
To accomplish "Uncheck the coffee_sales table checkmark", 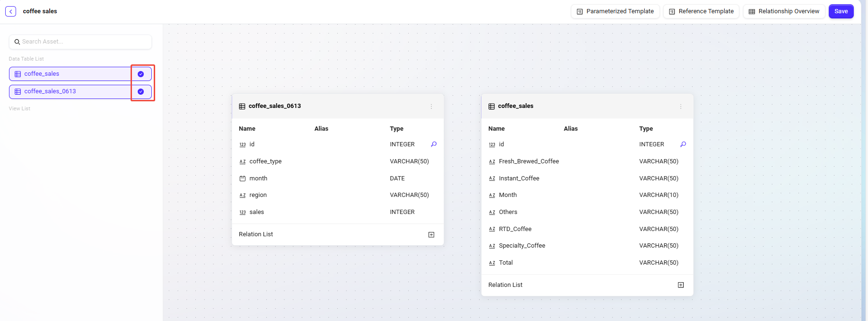I will (x=140, y=74).
